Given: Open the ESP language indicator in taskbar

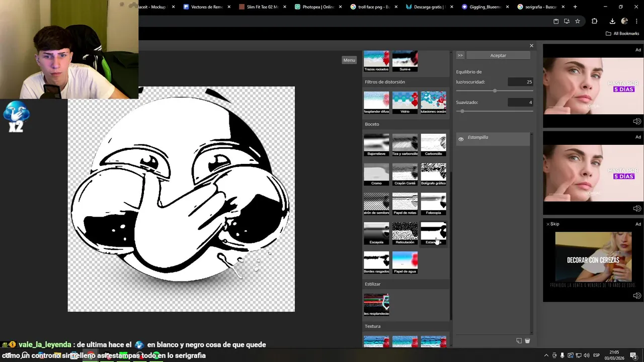Looking at the screenshot, I should (x=596, y=355).
